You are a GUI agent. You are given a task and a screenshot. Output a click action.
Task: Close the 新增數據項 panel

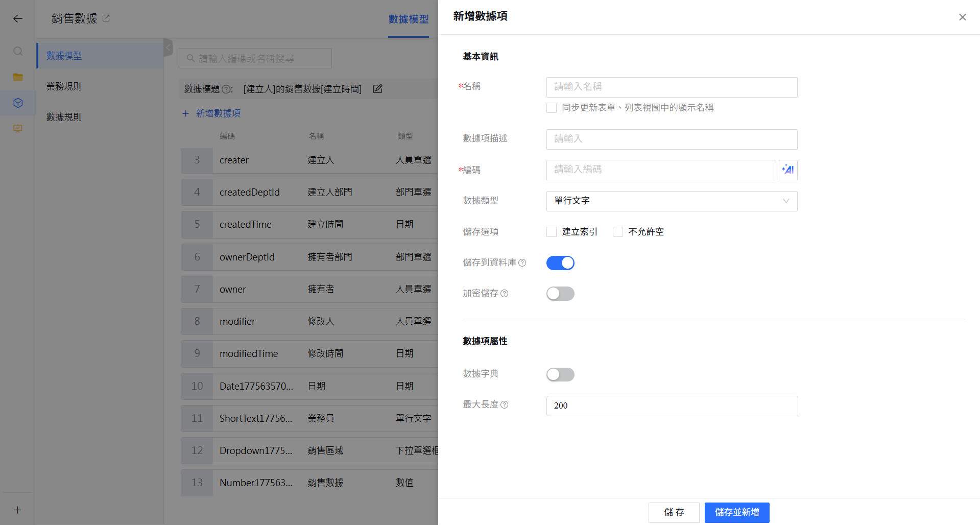point(963,17)
